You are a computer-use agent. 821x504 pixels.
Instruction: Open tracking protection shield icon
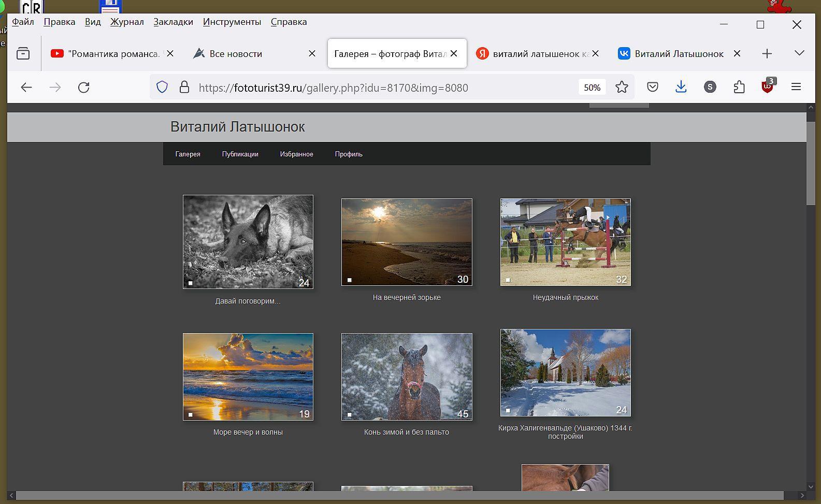(x=162, y=88)
